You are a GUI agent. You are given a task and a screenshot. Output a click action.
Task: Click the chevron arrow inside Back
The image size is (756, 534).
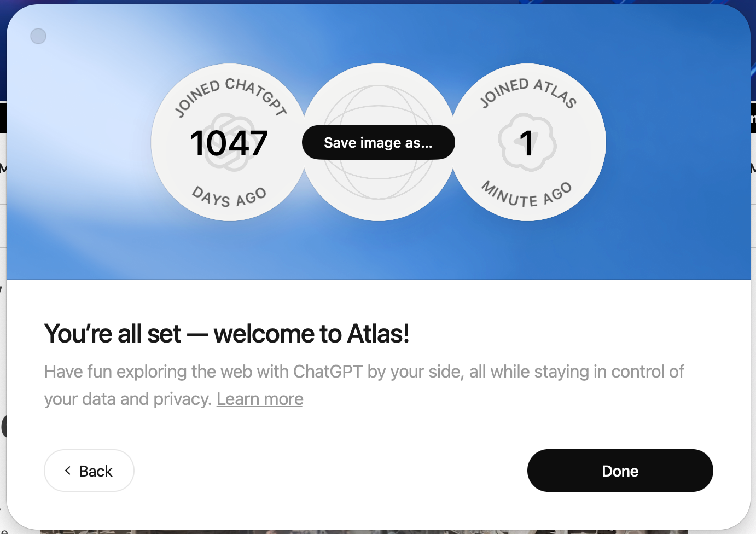coord(68,471)
